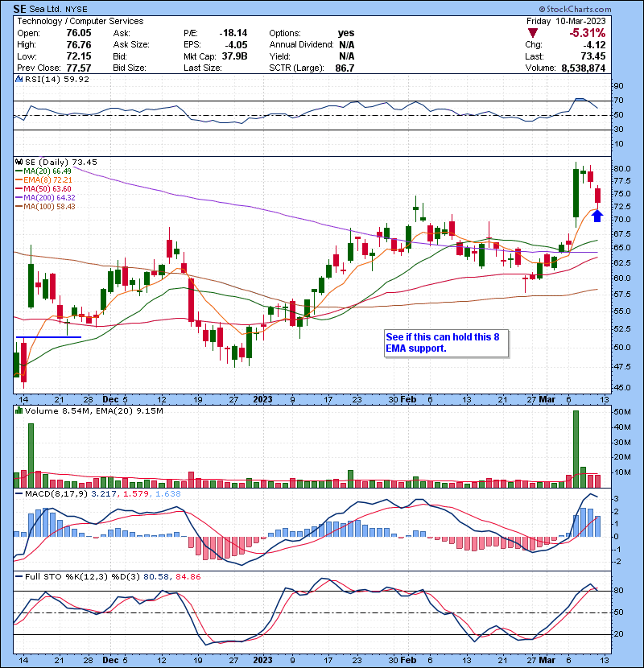Select the Prev Close value 77.57
This screenshot has height=668, width=644.
[79, 68]
